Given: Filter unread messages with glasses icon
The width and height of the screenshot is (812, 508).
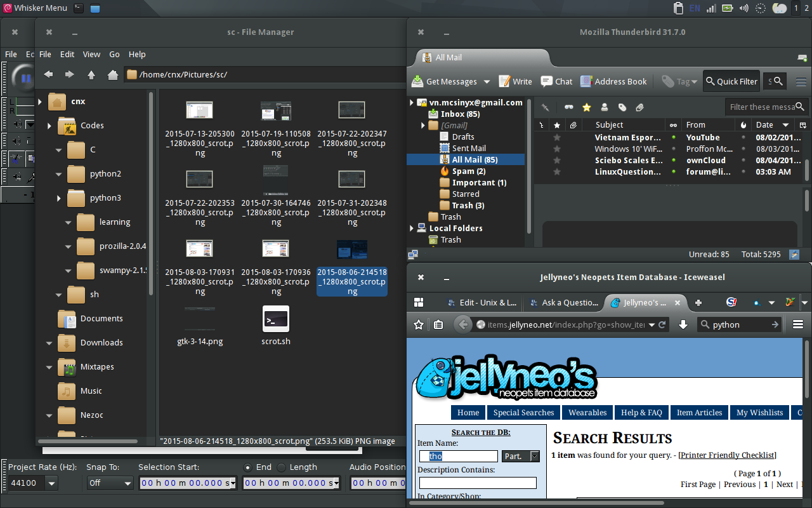Looking at the screenshot, I should pos(569,107).
